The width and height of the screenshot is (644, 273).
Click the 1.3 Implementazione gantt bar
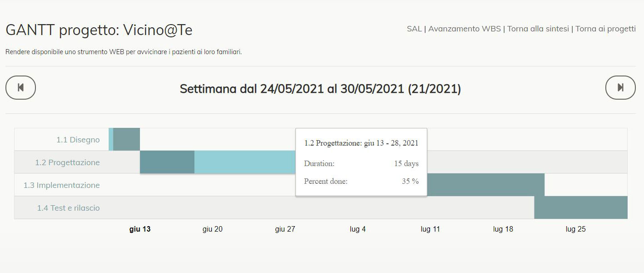point(485,185)
